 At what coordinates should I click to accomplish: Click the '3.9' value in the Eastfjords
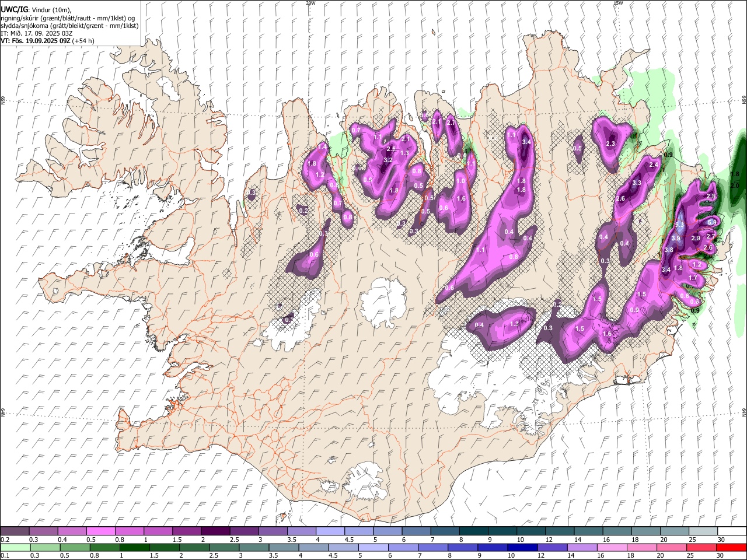pos(676,239)
